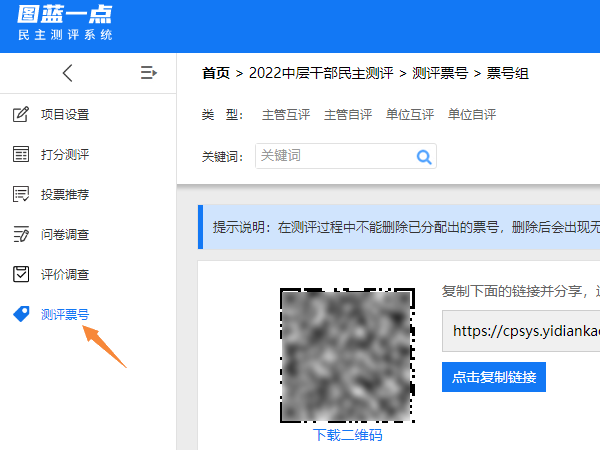Click the share URL field starting https://cpsys

coord(521,331)
